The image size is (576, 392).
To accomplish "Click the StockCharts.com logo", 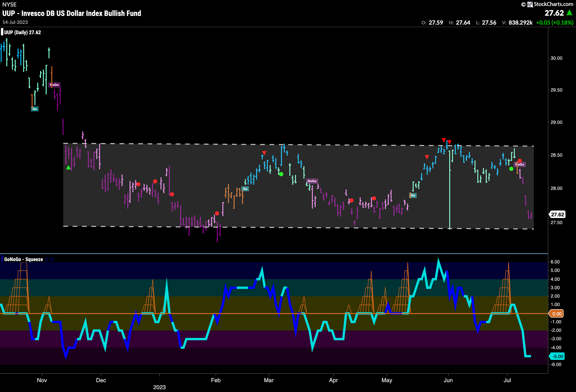I will 547,4.
